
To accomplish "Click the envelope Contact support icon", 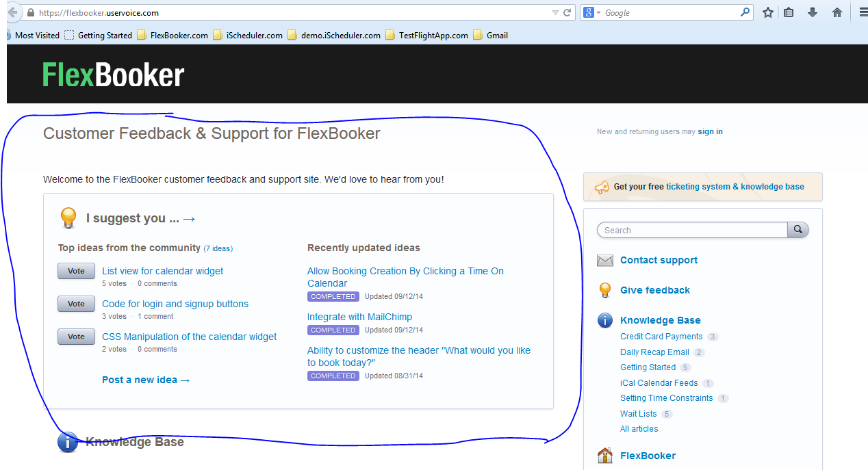I will coord(605,260).
